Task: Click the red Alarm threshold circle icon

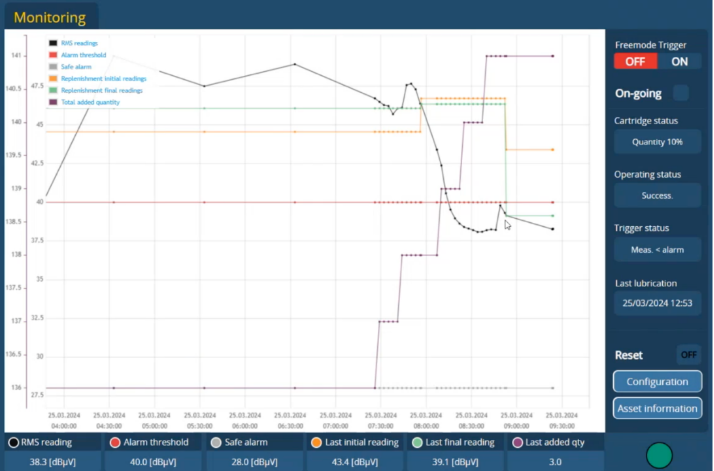Action: (115, 442)
